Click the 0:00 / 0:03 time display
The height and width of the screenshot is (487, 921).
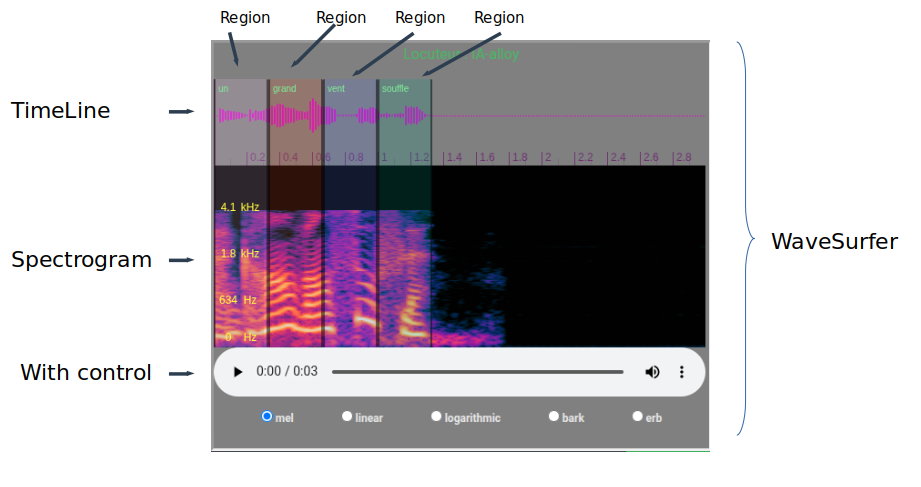point(287,372)
